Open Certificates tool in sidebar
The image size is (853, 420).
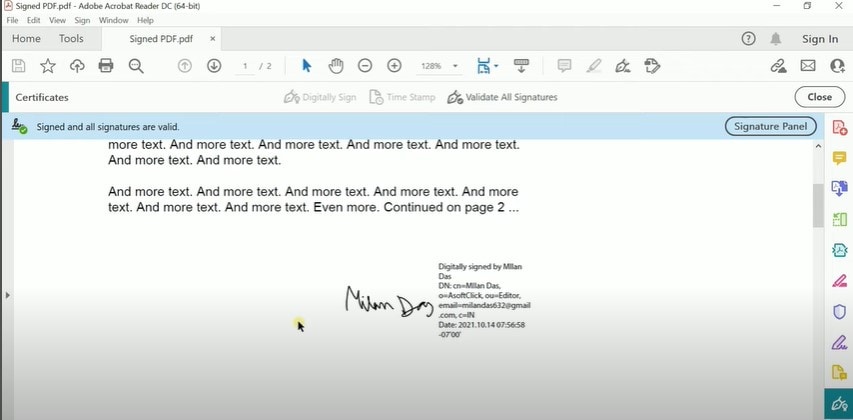click(839, 404)
